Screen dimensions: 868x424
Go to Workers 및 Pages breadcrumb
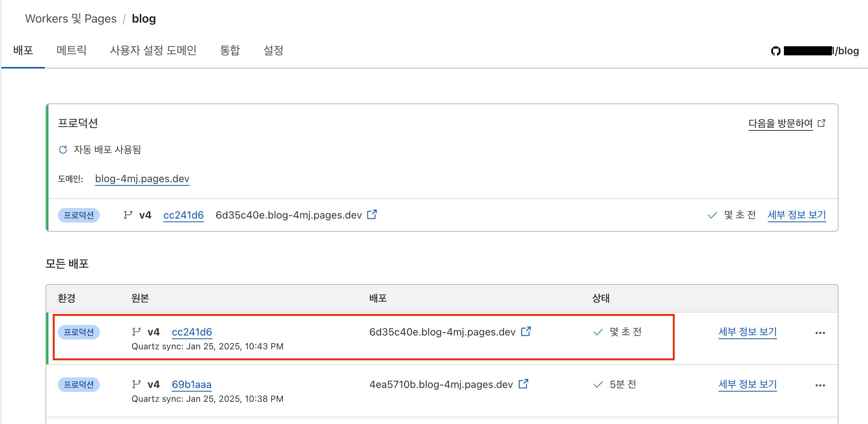pos(71,19)
